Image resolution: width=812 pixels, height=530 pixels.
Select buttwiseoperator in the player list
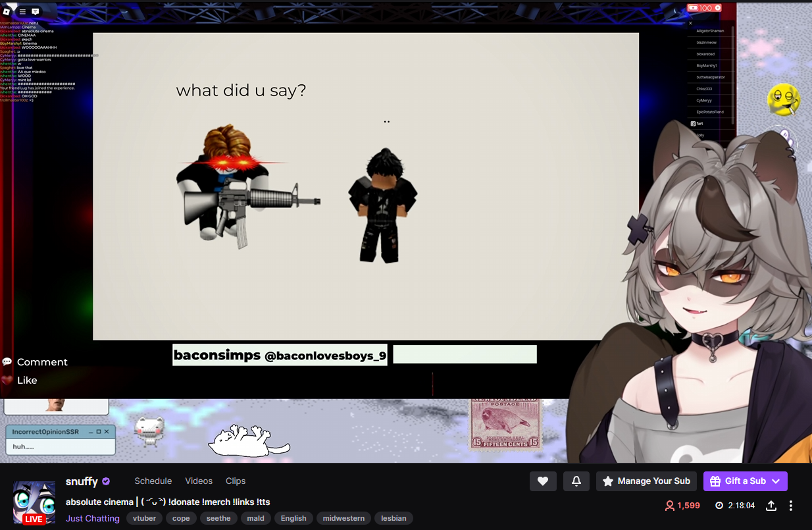(x=710, y=77)
